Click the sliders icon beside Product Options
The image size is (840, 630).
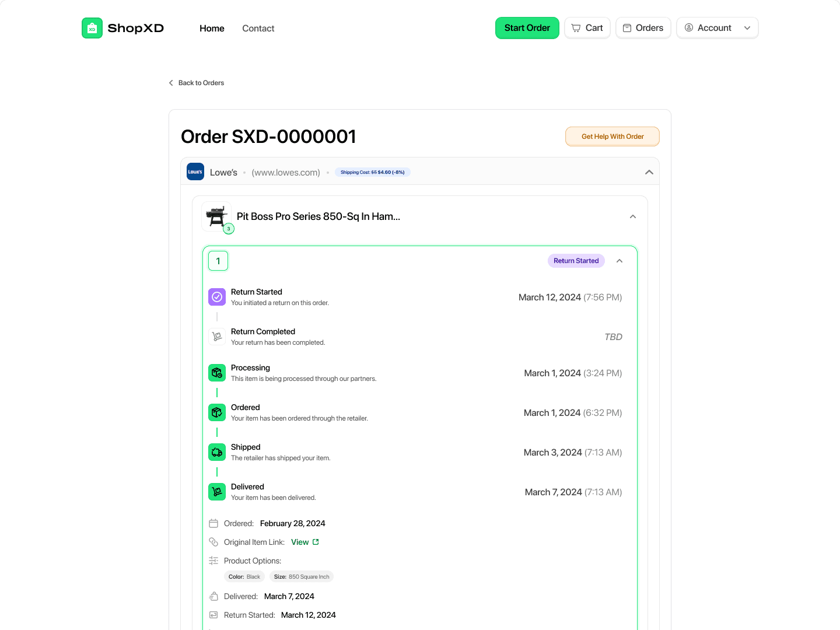pos(213,561)
